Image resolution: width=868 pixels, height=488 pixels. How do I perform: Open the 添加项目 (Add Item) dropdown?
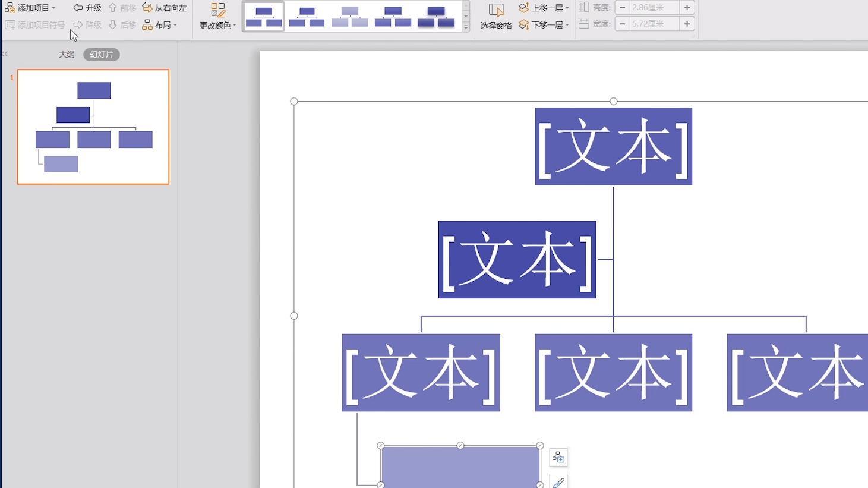[x=30, y=8]
